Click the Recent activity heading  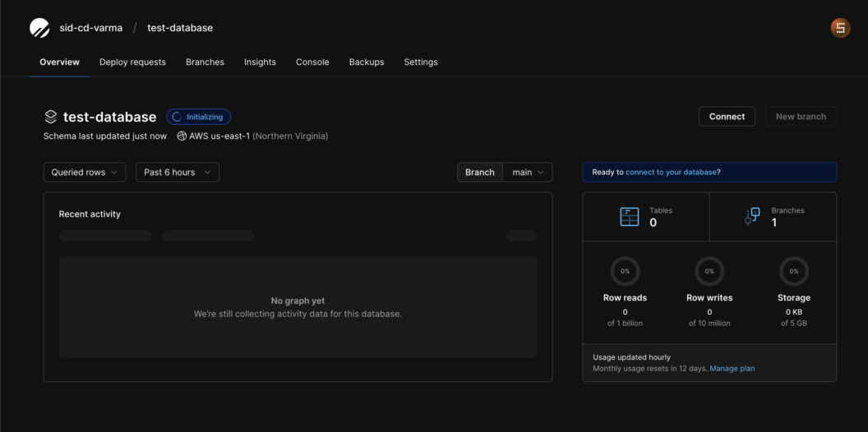[x=90, y=214]
